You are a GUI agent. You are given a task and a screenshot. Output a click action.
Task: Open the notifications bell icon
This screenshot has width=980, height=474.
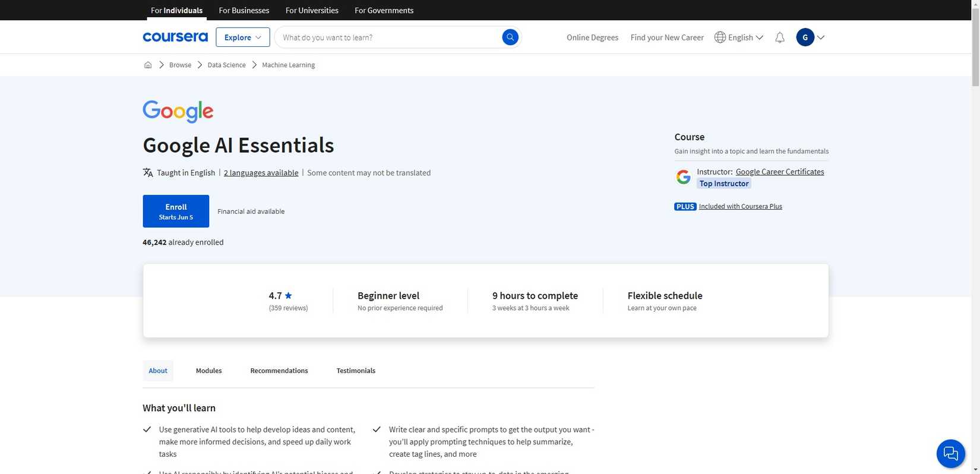(780, 37)
